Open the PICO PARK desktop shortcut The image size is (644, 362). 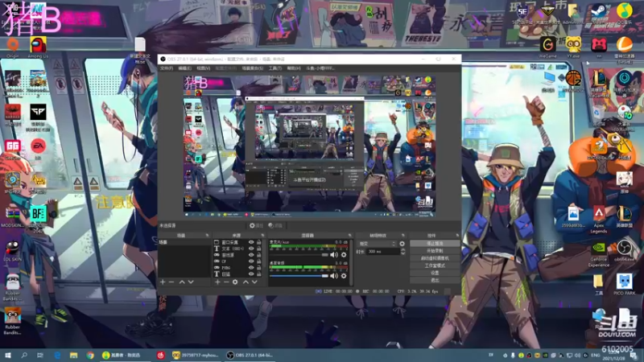(625, 284)
